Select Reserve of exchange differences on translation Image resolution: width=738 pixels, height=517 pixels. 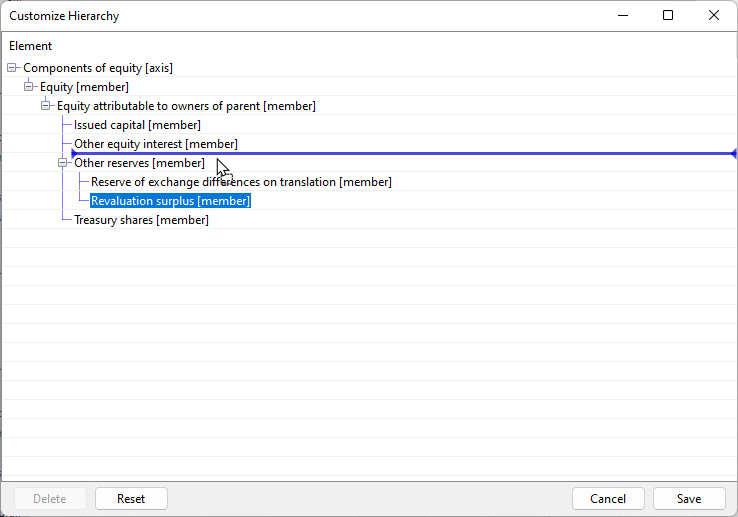tap(241, 182)
